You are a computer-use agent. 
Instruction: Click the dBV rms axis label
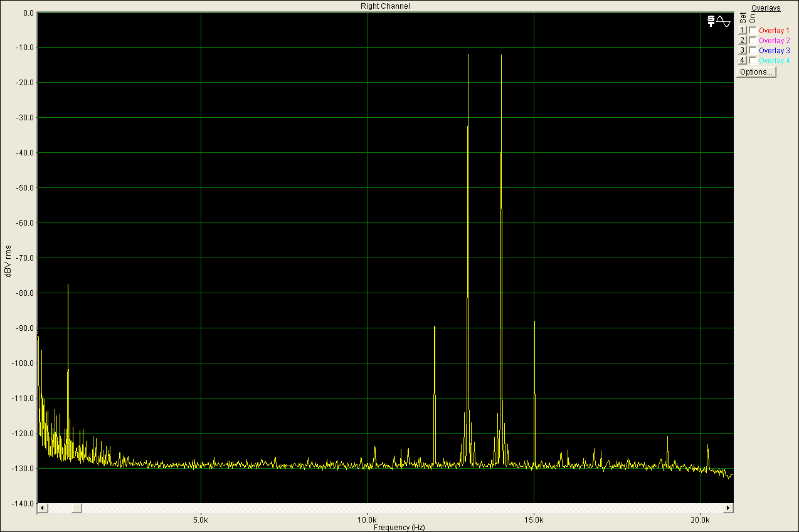(x=8, y=261)
